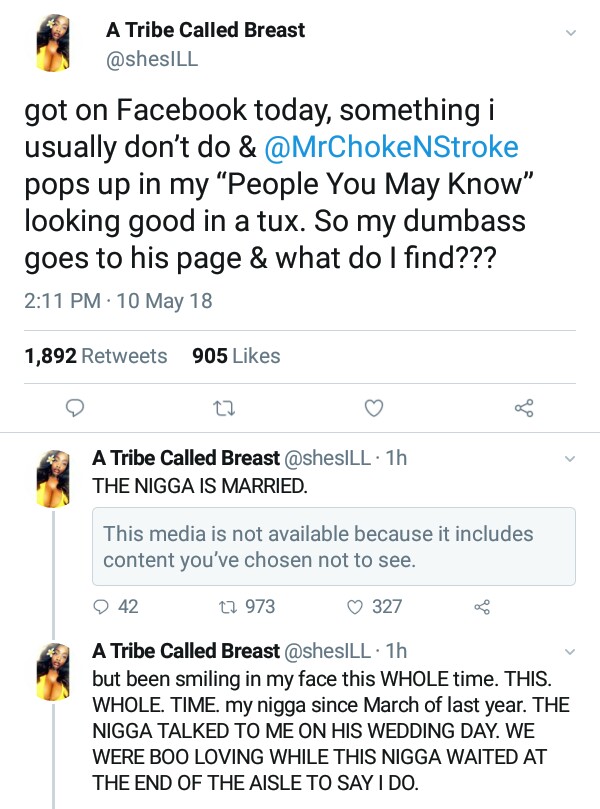Open the third tweet's dropdown chevron

coord(571,651)
